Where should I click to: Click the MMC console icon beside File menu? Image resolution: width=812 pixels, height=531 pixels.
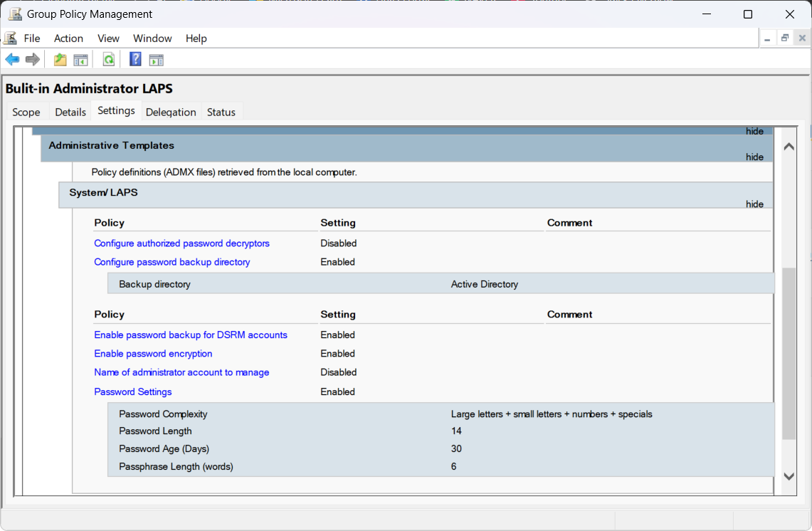11,38
